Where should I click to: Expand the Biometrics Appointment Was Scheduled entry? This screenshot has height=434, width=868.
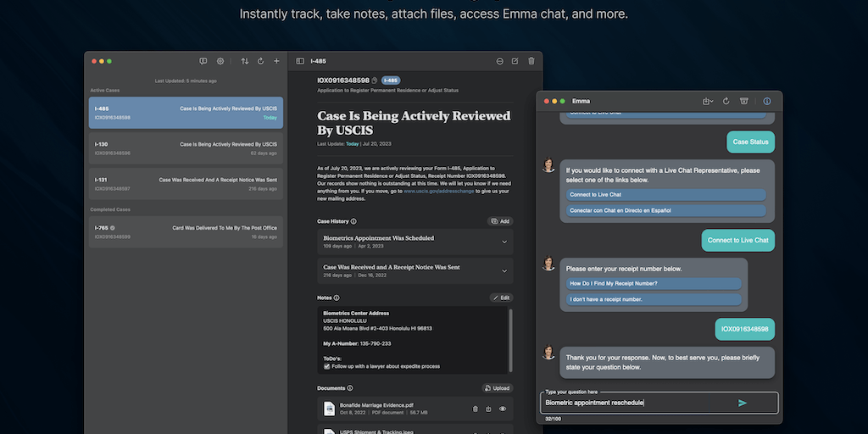pyautogui.click(x=504, y=242)
